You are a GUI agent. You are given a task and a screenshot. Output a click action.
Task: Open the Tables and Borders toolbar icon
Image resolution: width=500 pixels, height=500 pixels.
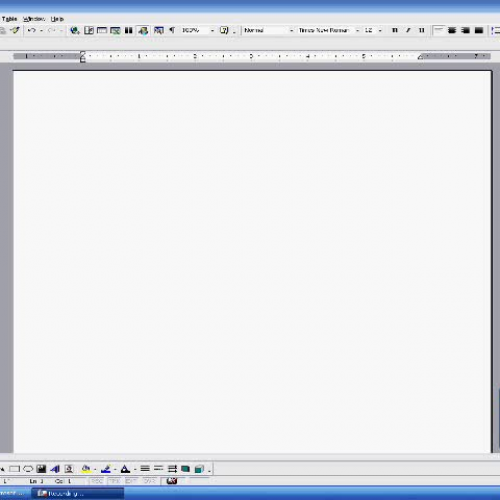click(x=89, y=30)
